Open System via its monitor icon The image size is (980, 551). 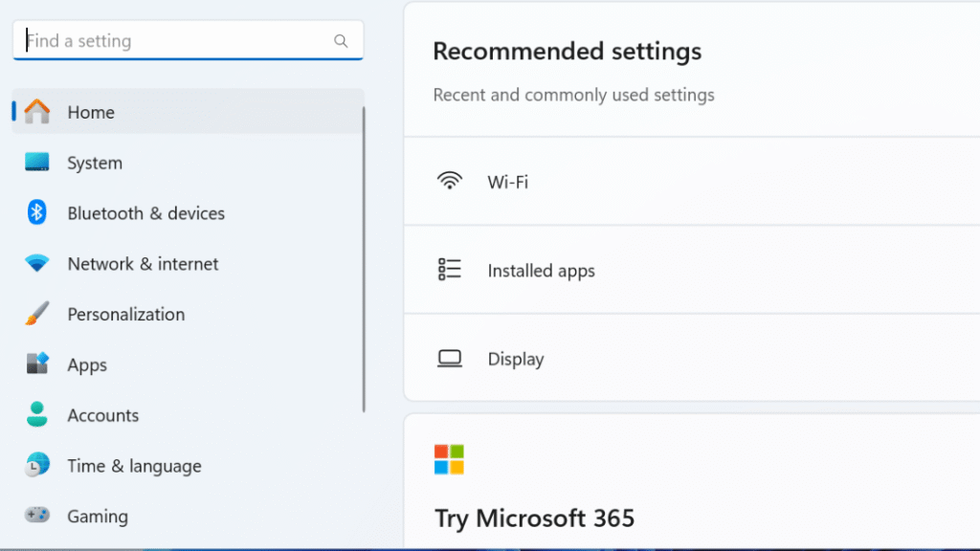[x=37, y=163]
